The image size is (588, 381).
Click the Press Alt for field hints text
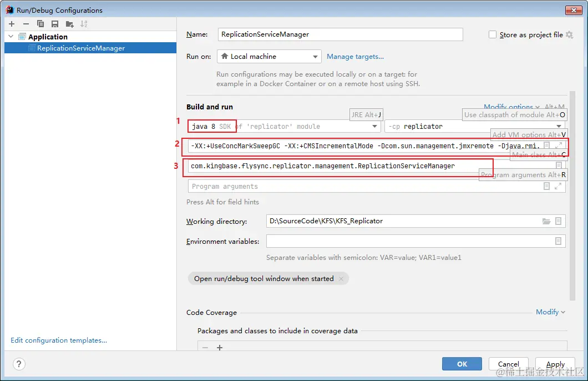223,202
